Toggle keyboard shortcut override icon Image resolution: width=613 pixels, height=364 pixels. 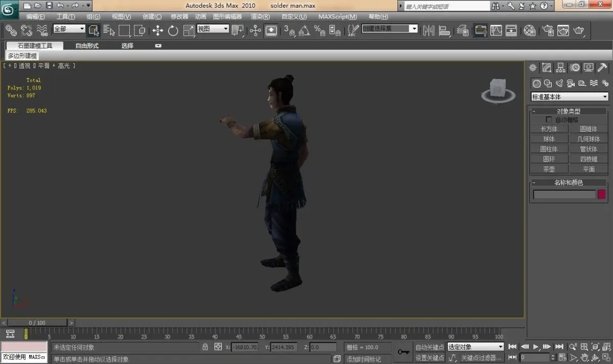click(271, 30)
